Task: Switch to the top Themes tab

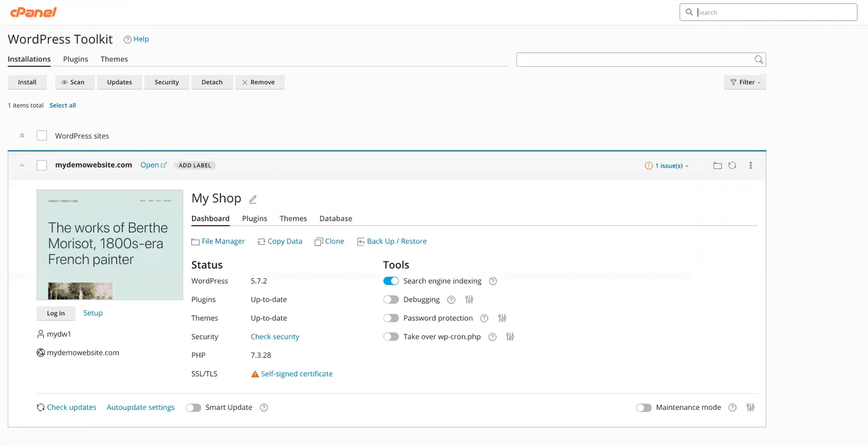Action: coord(114,59)
